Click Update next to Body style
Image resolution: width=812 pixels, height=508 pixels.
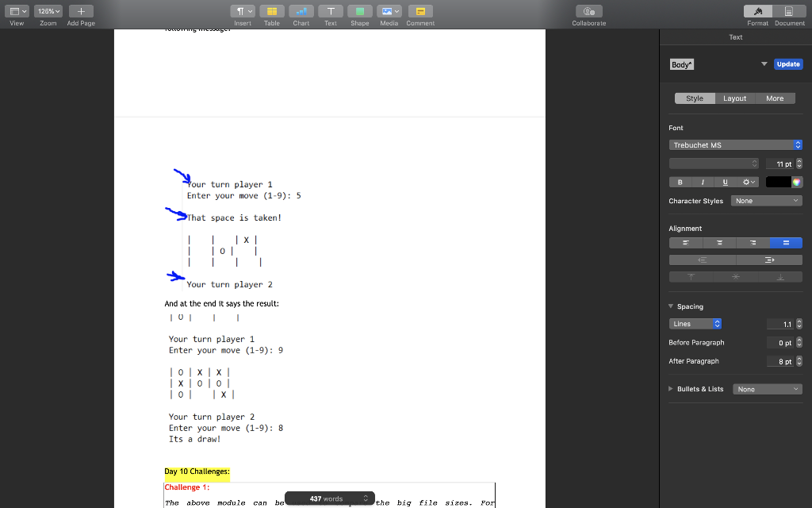tap(788, 64)
